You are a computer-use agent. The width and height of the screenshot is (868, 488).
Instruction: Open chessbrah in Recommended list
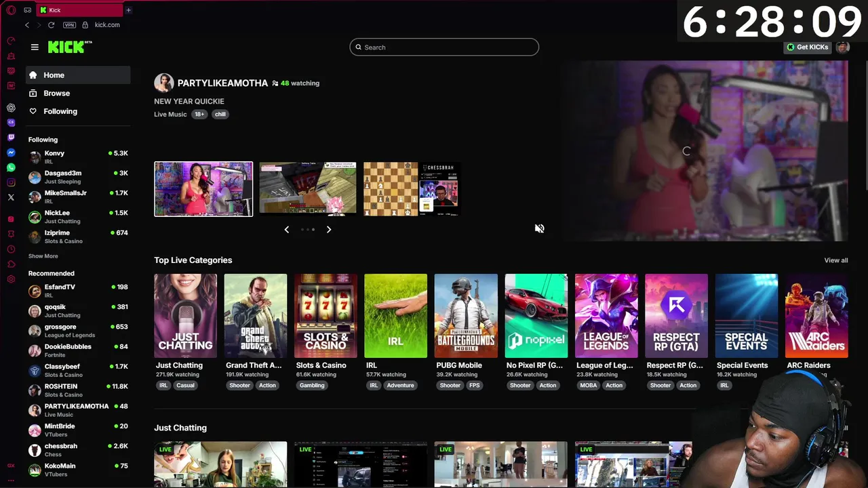click(78, 450)
